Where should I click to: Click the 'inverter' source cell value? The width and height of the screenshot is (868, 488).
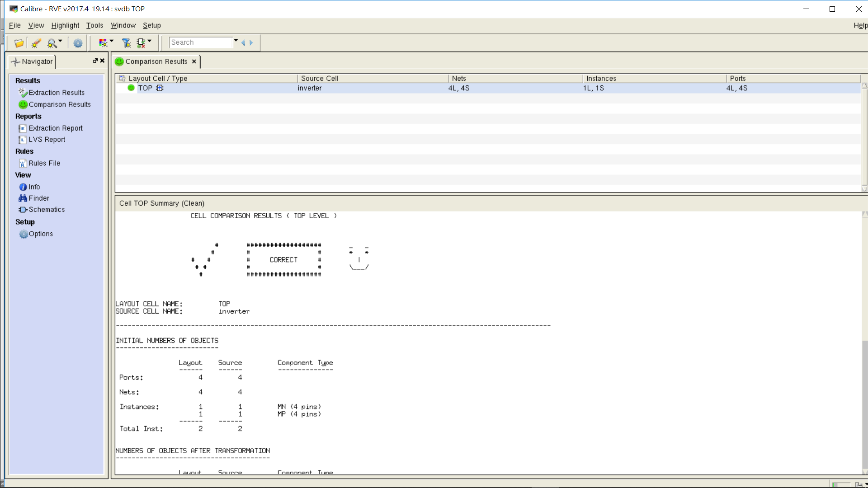310,88
